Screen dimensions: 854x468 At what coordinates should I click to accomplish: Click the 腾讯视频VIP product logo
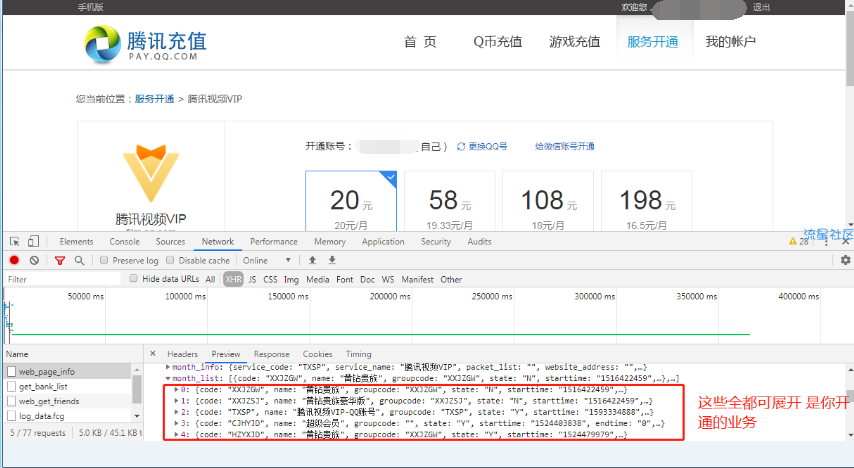click(151, 173)
